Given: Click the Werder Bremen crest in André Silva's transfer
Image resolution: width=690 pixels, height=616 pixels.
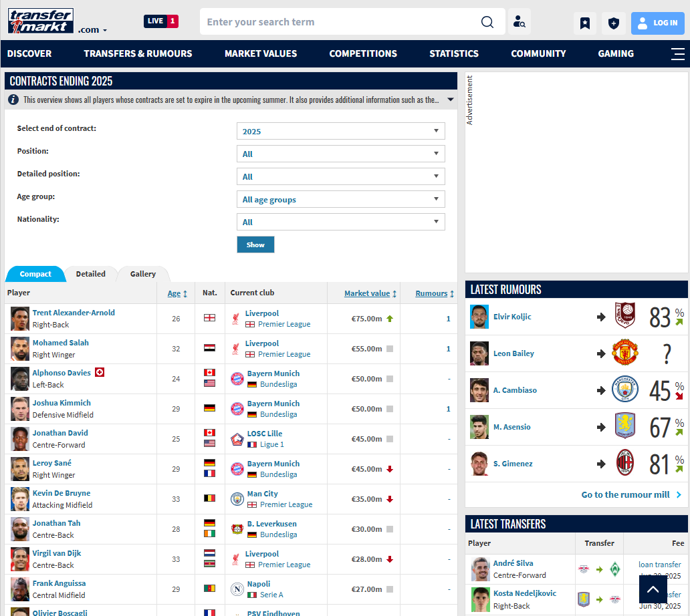Looking at the screenshot, I should [615, 569].
